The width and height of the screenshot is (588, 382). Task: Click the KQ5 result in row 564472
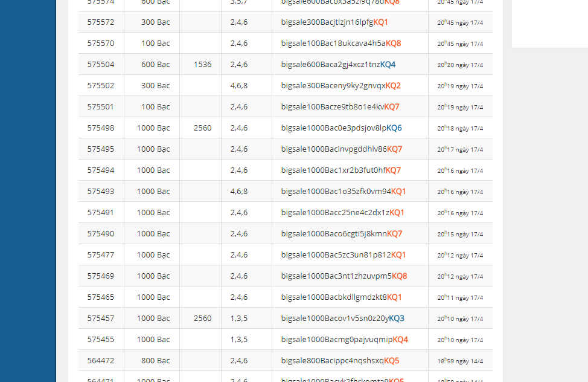[x=392, y=361]
